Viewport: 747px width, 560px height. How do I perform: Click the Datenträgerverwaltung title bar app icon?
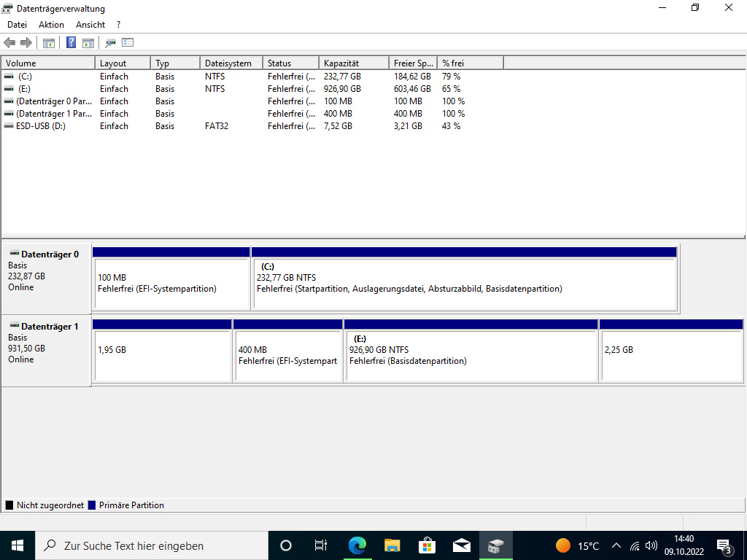(7, 8)
